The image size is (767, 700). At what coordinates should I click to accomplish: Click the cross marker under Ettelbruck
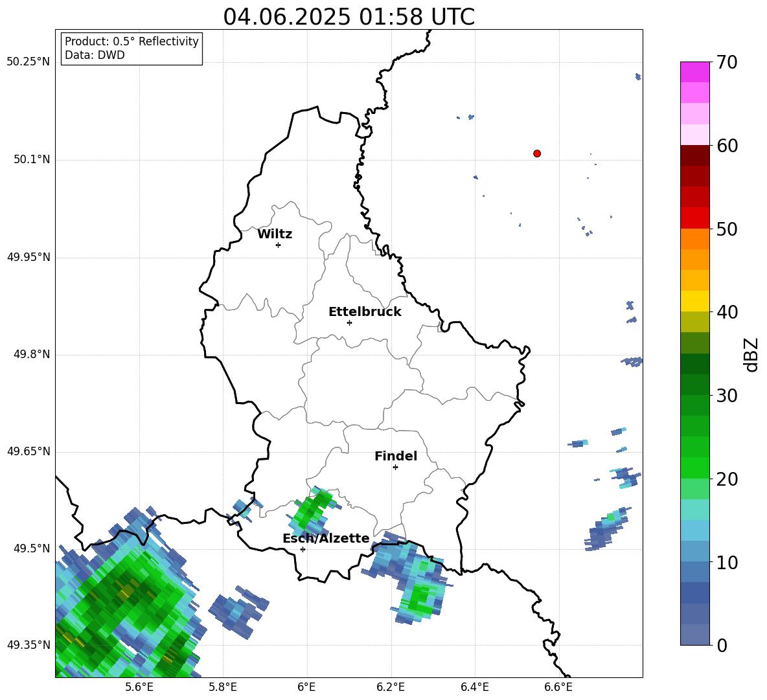[x=349, y=322]
